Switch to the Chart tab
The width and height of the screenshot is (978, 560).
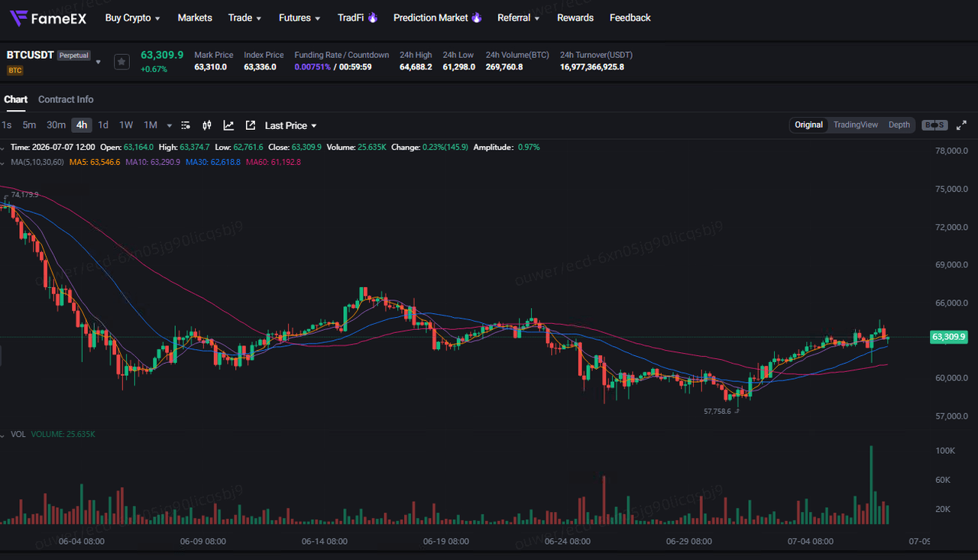(15, 99)
